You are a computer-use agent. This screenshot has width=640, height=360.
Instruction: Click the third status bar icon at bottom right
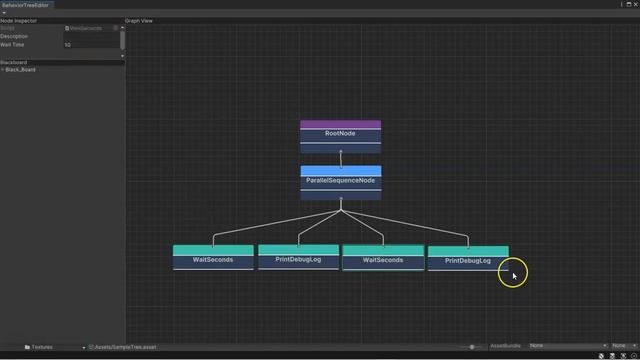click(x=623, y=356)
